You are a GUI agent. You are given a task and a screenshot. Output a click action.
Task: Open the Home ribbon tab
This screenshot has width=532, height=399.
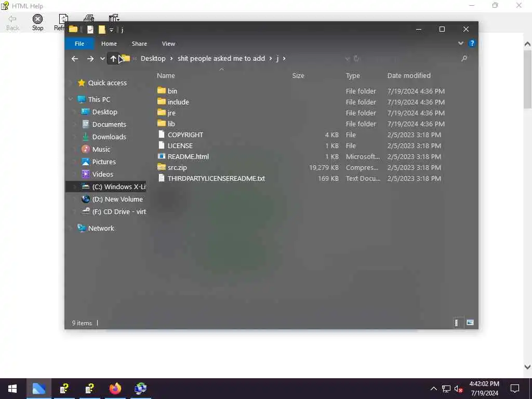coord(109,44)
